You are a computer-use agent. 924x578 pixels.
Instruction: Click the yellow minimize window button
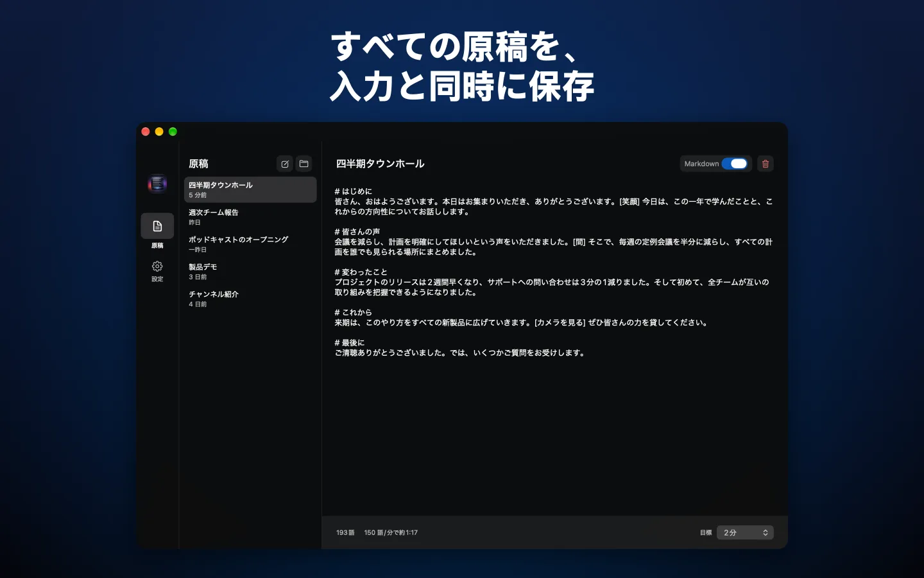159,132
